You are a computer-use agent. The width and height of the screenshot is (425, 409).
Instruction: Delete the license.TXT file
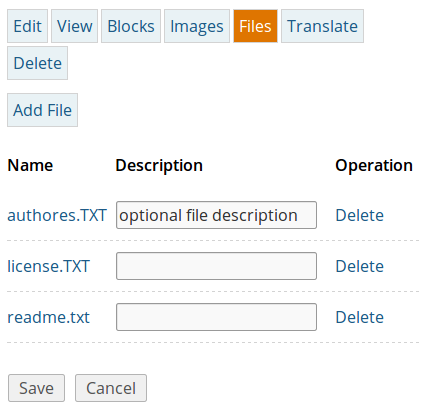coord(359,266)
